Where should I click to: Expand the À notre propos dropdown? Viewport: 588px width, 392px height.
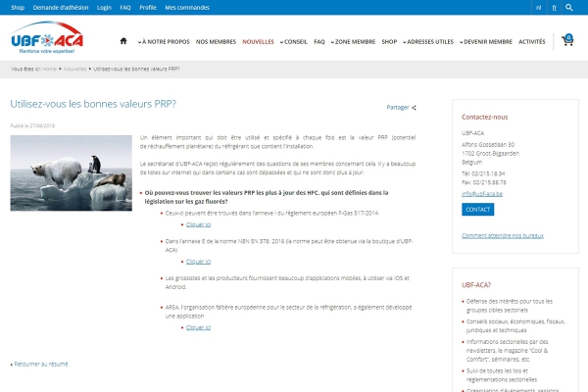coord(164,41)
